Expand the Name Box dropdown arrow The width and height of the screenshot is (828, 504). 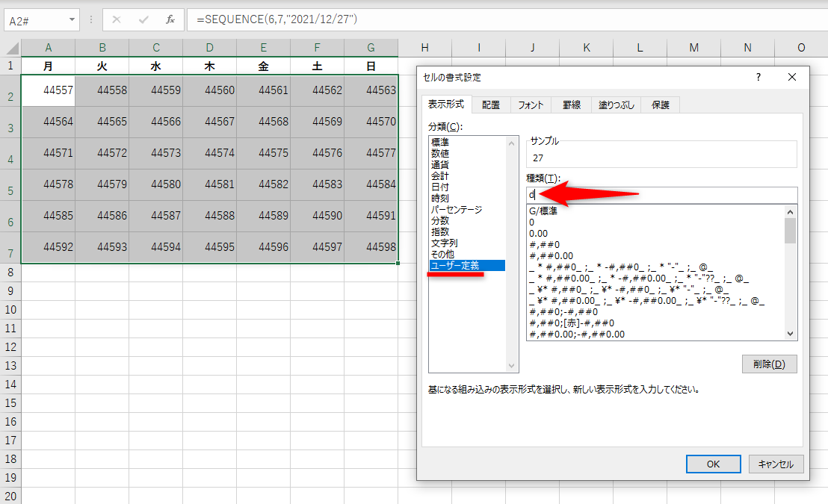72,20
